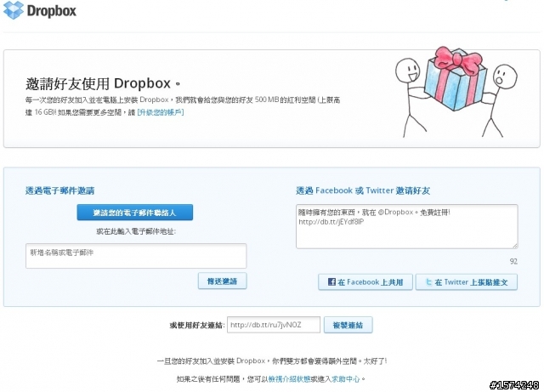Click the Facebook icon in share button
544x392 pixels.
[331, 281]
